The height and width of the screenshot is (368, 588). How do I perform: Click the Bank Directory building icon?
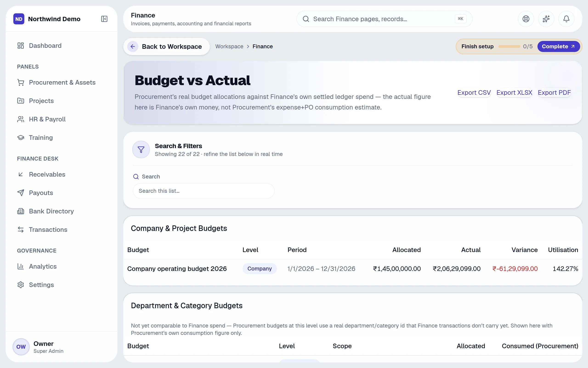[21, 211]
